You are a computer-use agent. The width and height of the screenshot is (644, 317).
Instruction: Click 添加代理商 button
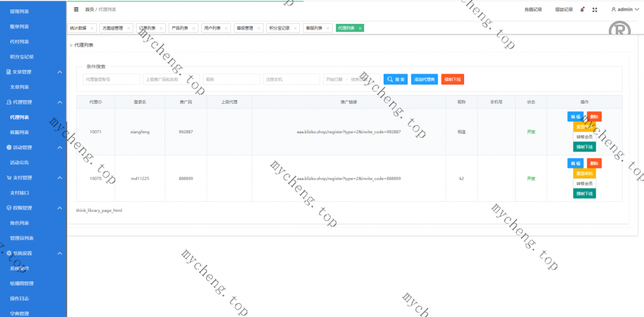[x=424, y=79]
